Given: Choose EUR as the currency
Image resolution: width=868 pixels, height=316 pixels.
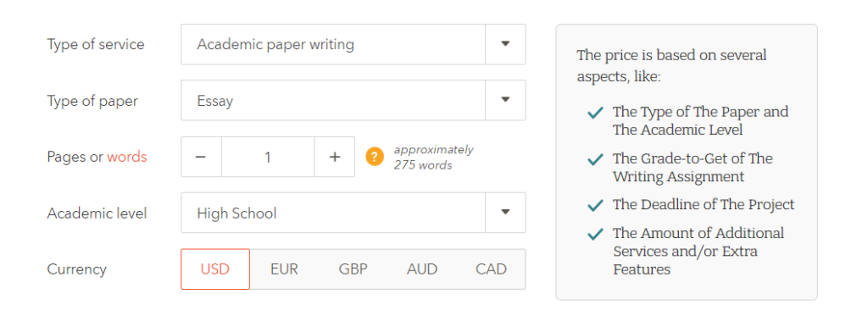Looking at the screenshot, I should (284, 269).
